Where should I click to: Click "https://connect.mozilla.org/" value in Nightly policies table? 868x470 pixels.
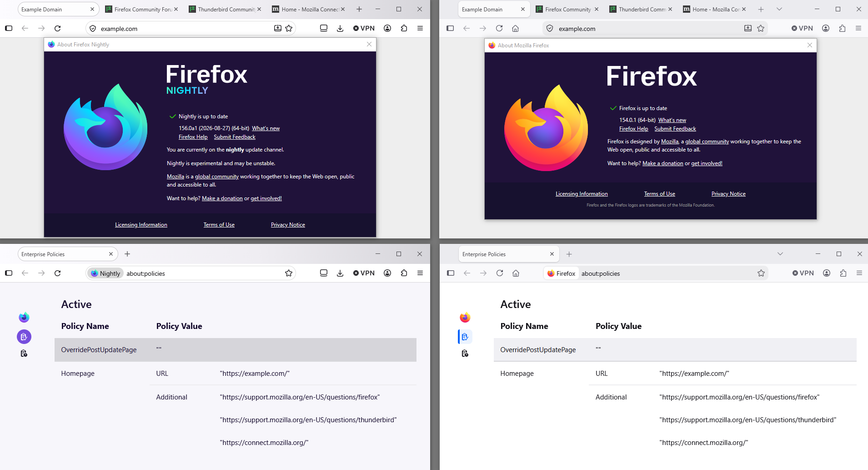click(x=264, y=443)
